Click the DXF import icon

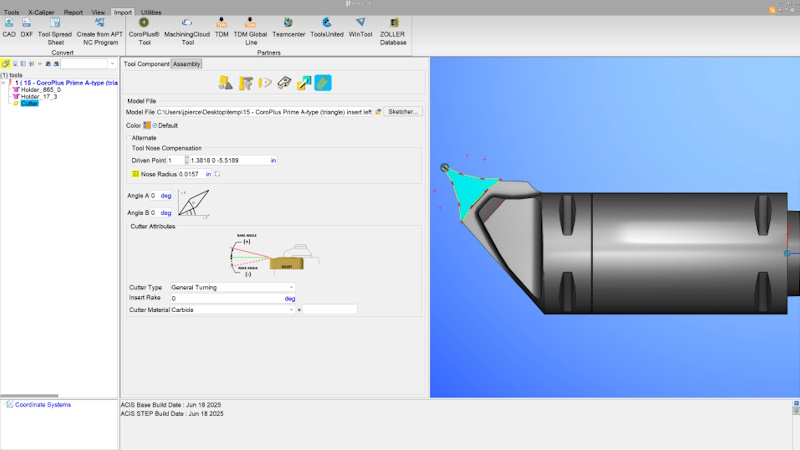click(x=27, y=27)
